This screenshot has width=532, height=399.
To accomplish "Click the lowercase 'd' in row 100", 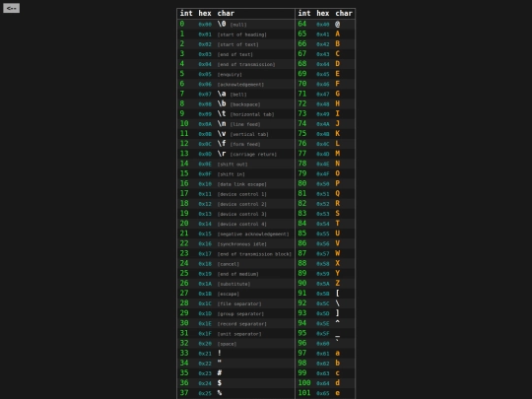I will (x=337, y=382).
